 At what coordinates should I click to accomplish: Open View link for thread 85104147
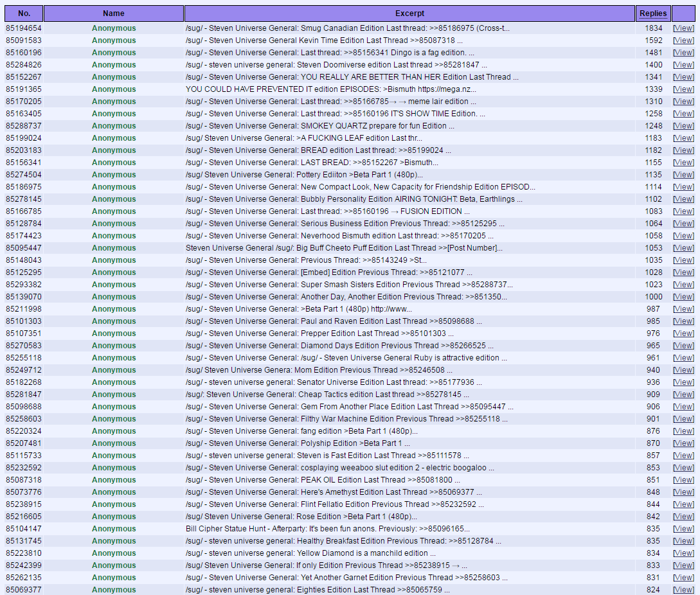(x=683, y=528)
